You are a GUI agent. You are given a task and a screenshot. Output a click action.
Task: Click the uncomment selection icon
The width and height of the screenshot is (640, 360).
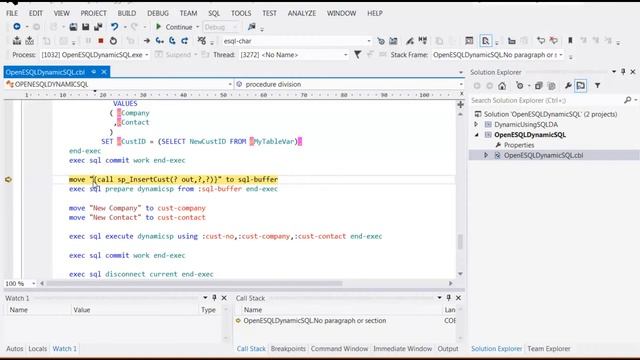point(553,41)
